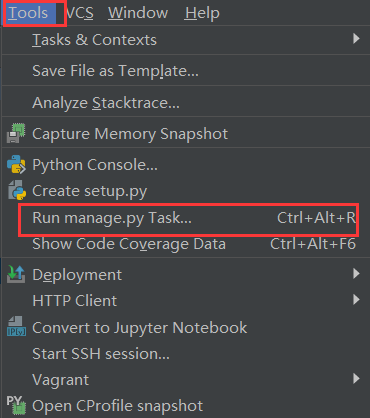370x418 pixels.
Task: Expand the HTTP Client submenu arrow
Action: (x=356, y=300)
